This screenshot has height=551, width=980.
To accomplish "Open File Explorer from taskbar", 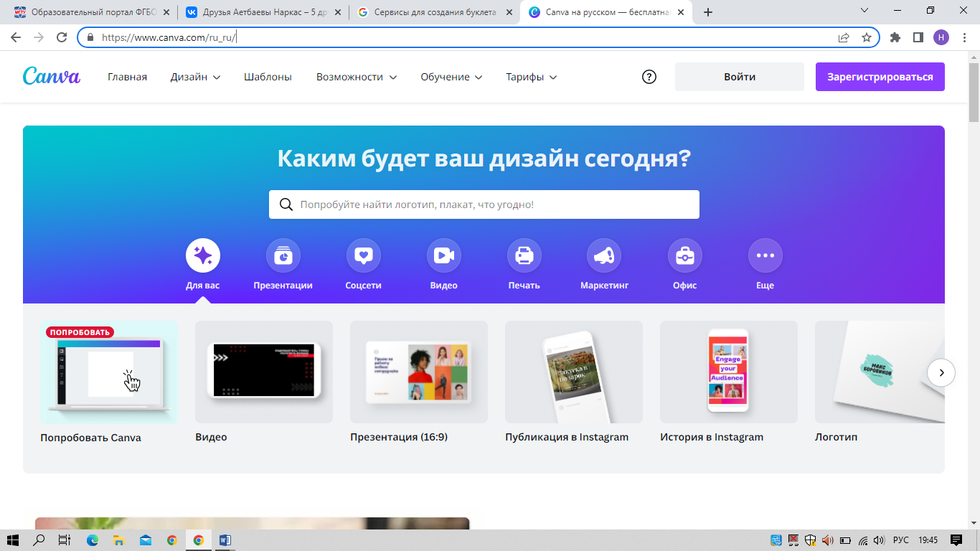I will (118, 540).
